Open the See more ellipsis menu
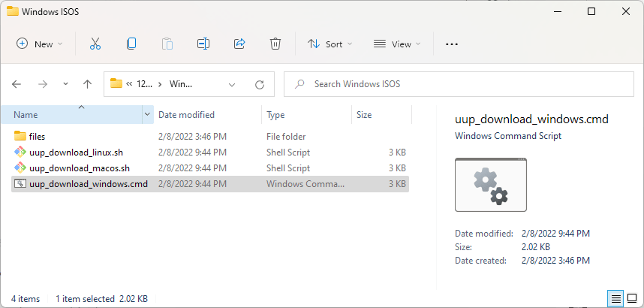Viewport: 644px width, 308px height. (x=451, y=44)
